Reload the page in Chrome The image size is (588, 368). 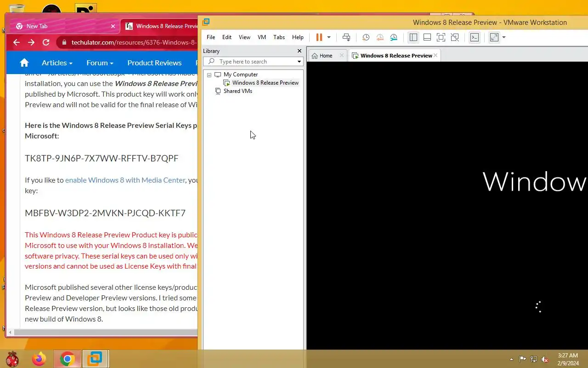pyautogui.click(x=46, y=42)
